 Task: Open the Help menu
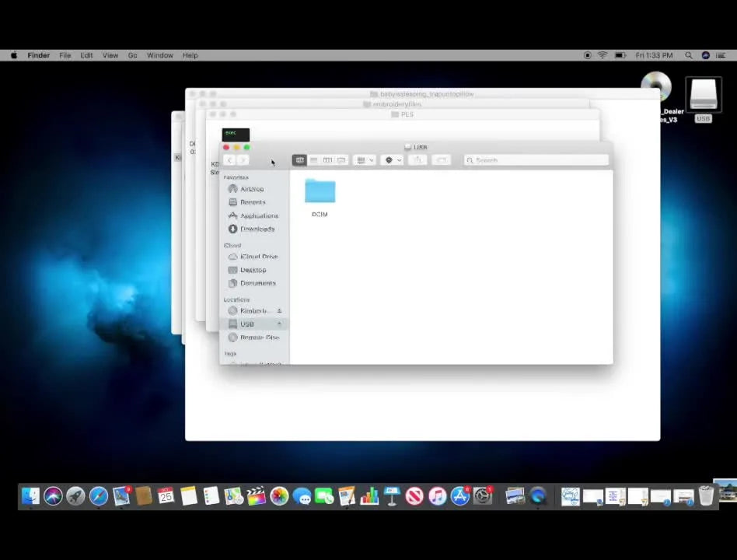pyautogui.click(x=190, y=55)
